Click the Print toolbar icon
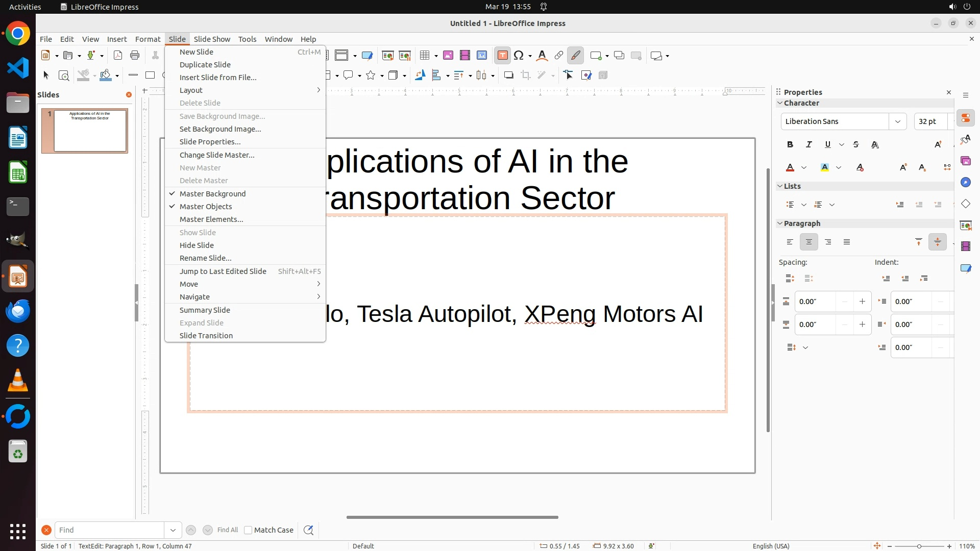This screenshot has width=980, height=551. (x=135, y=56)
